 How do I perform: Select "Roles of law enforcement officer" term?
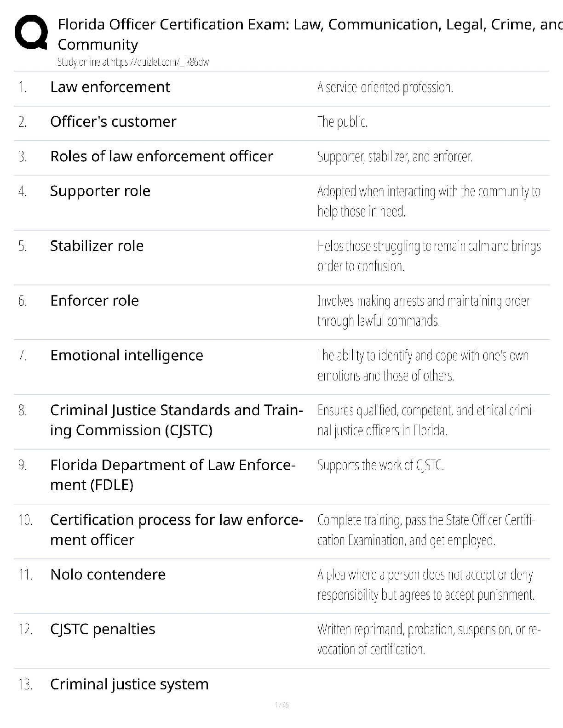click(161, 157)
